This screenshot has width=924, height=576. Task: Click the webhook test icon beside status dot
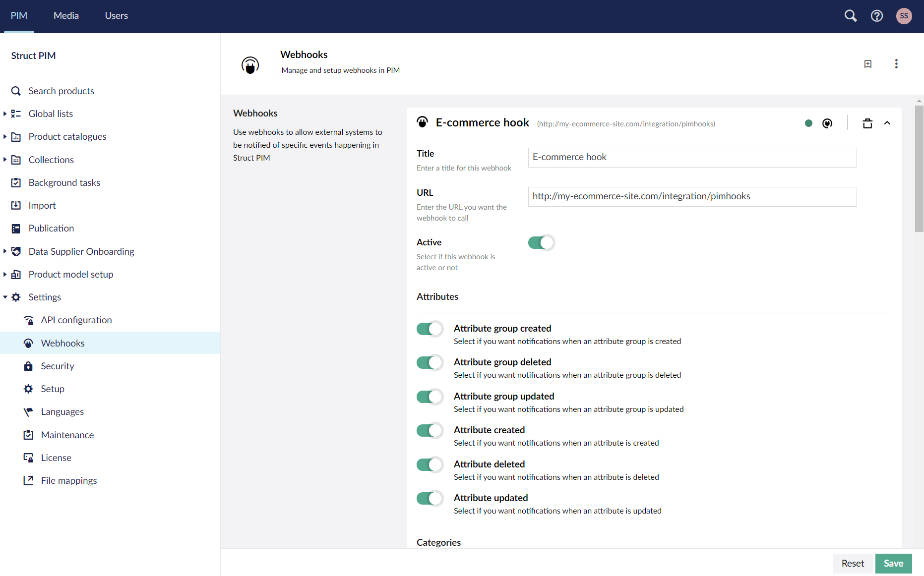click(x=827, y=123)
